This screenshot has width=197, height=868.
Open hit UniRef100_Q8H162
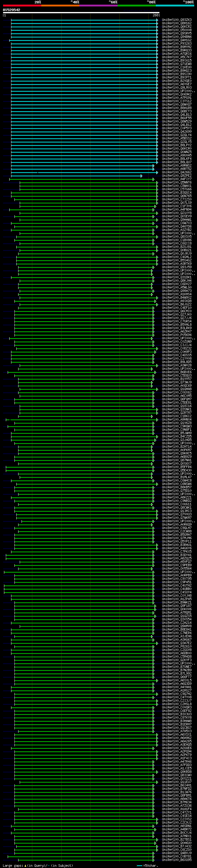point(177,23)
